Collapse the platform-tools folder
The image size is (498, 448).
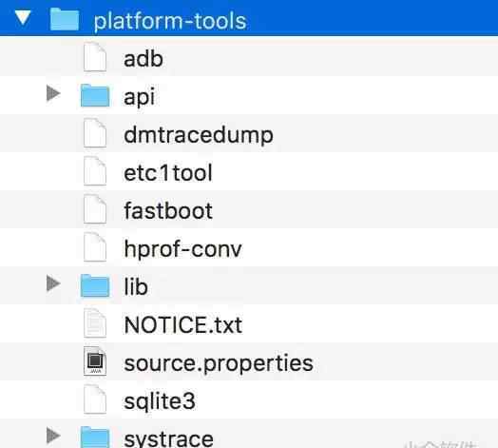point(23,17)
